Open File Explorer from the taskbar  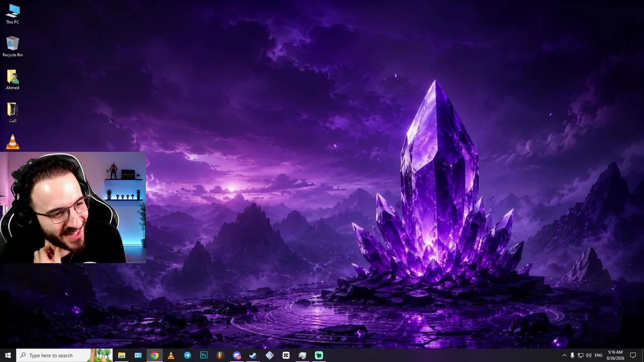click(x=121, y=355)
